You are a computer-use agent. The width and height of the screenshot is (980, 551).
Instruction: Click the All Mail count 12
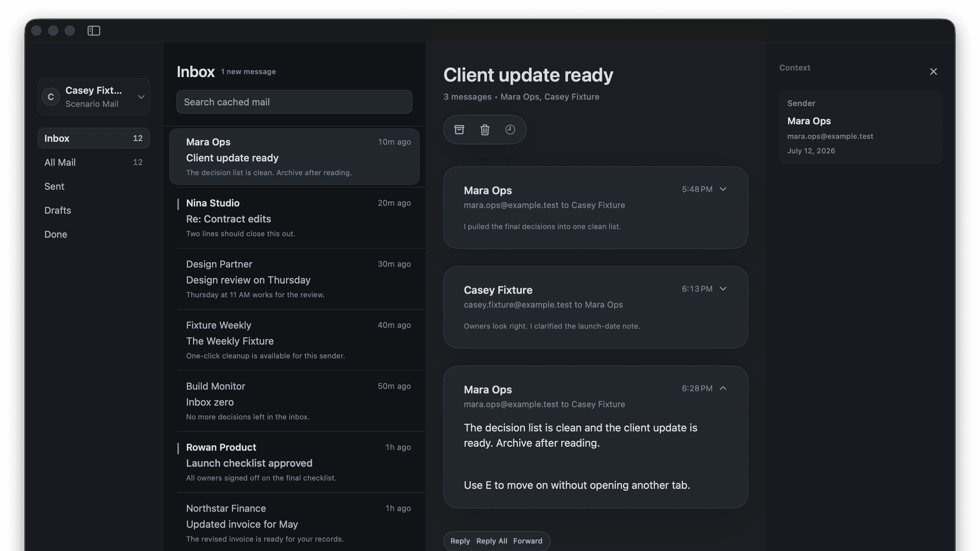click(138, 162)
